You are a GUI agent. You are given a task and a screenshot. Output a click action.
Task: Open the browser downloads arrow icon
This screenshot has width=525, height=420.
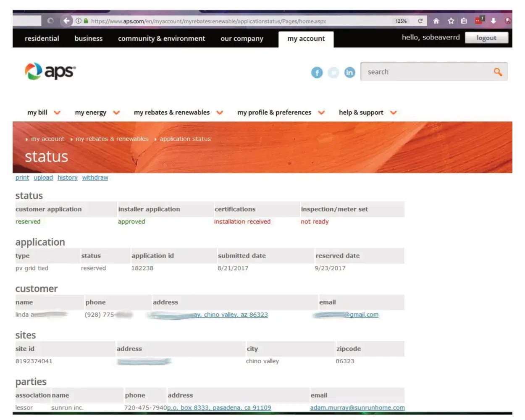click(x=493, y=21)
